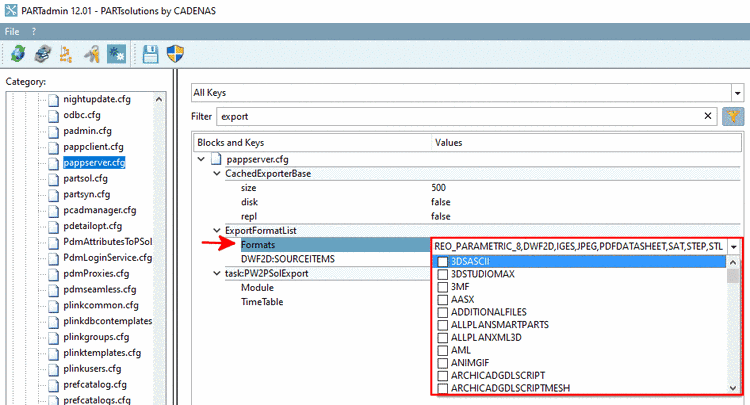Collapse the CachedExporterBase block

pos(217,174)
